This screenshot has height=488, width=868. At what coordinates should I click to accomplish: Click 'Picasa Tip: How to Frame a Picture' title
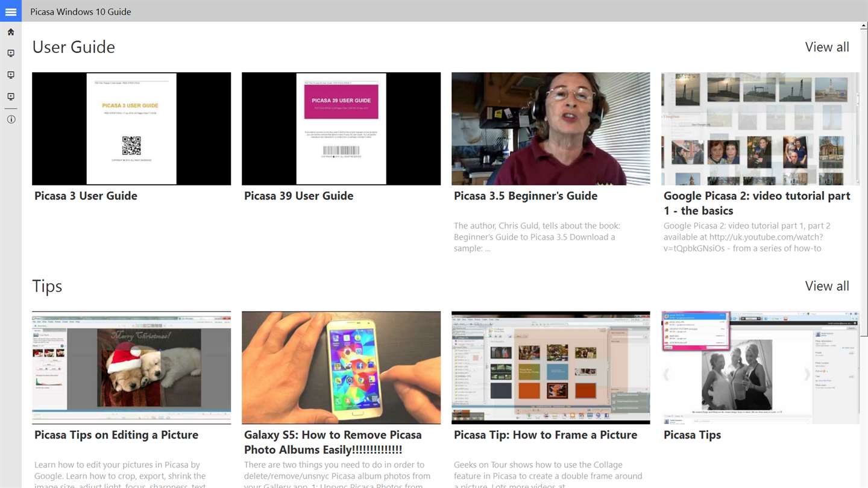coord(546,435)
